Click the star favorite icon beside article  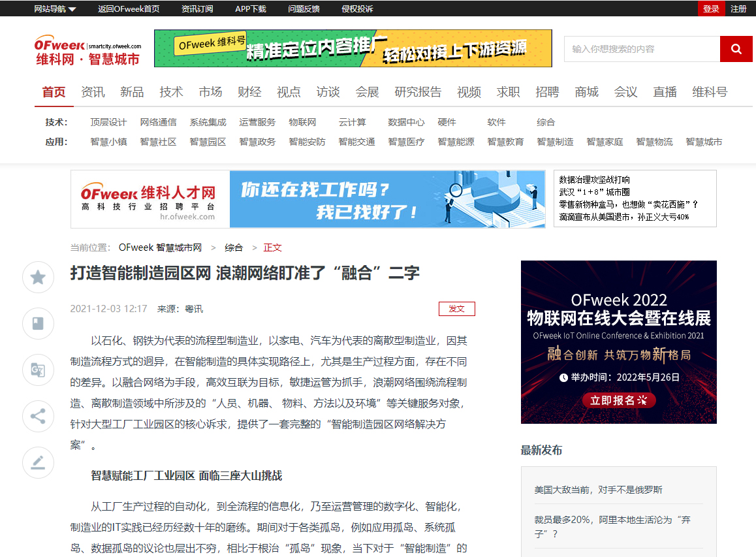38,278
